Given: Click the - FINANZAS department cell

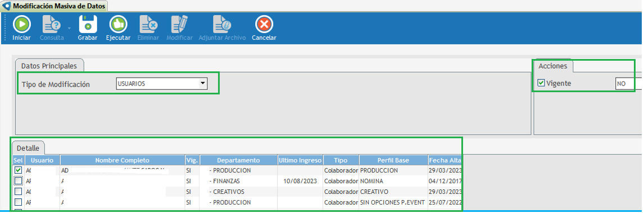Looking at the screenshot, I should [238, 181].
